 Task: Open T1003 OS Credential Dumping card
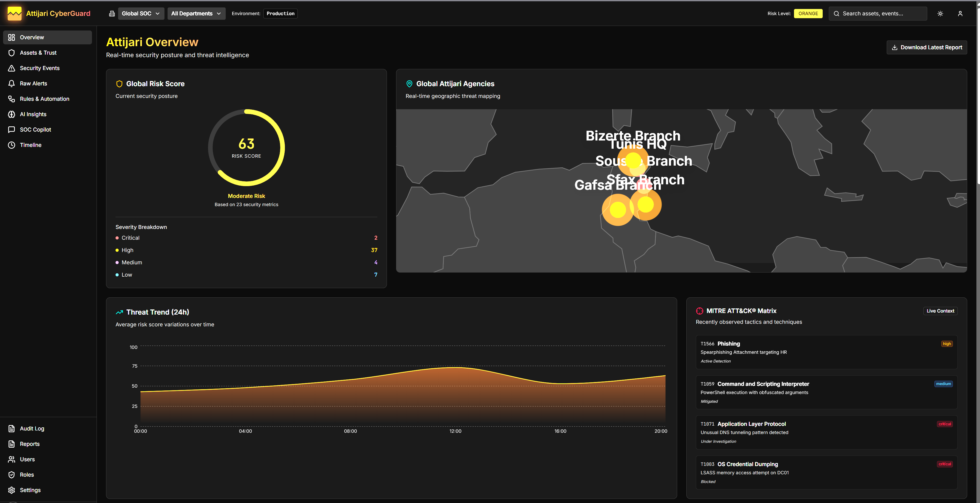[x=826, y=472]
